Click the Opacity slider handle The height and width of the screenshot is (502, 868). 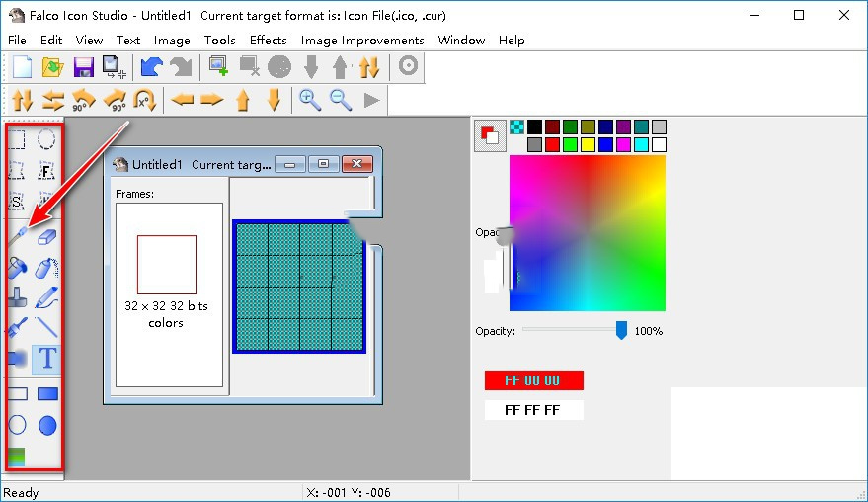click(621, 331)
